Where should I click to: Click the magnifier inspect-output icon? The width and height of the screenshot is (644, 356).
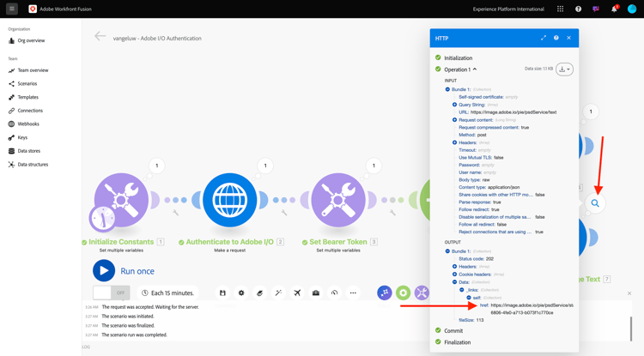coord(595,203)
